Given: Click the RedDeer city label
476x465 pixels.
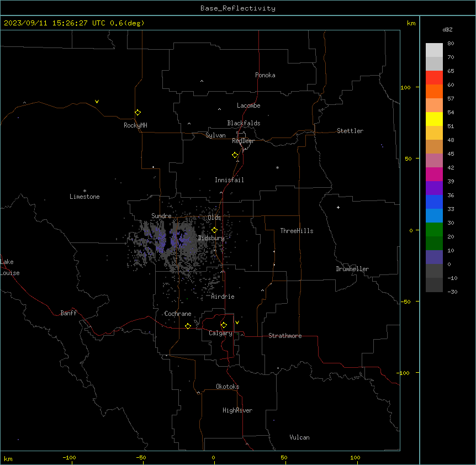Looking at the screenshot, I should [x=243, y=141].
